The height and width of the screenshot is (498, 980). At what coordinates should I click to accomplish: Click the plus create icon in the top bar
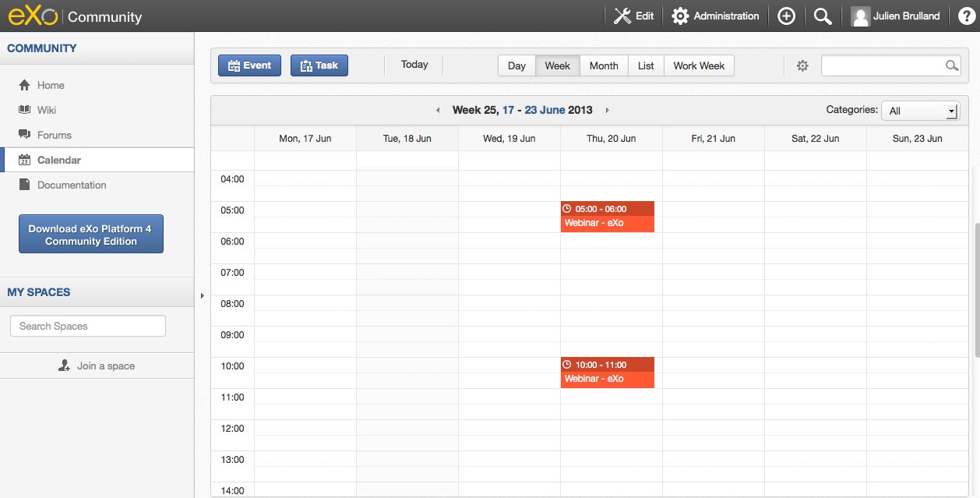786,16
